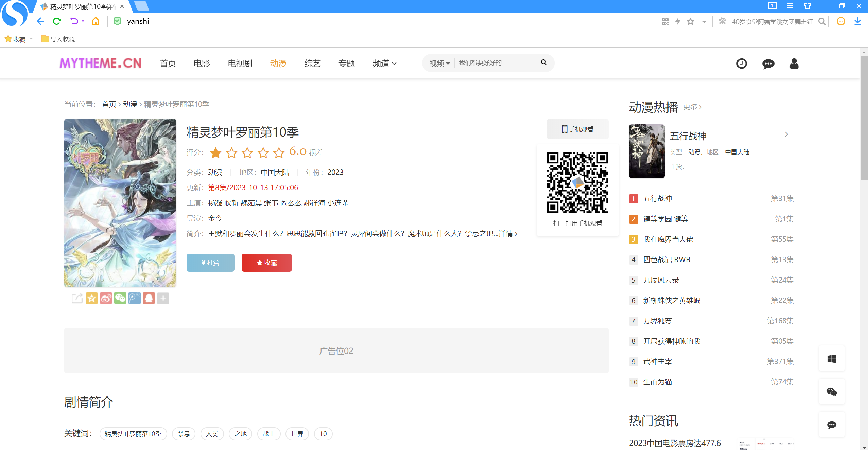Screen dimensions: 868x450
Task: Toggle browser bookmark star in address bar
Action: (x=690, y=22)
